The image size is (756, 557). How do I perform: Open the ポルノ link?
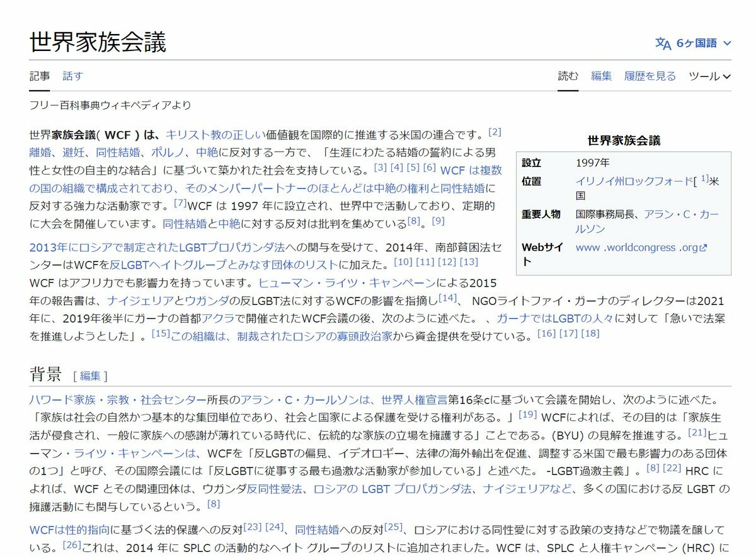pos(167,152)
